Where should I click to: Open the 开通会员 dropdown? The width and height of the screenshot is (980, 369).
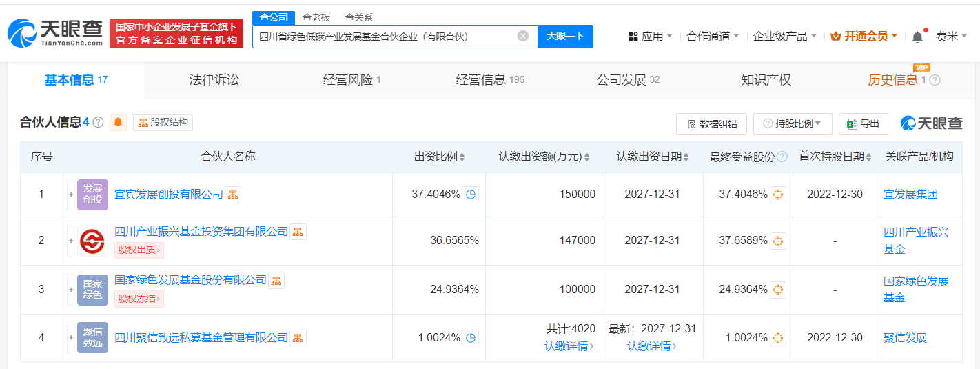pos(864,37)
